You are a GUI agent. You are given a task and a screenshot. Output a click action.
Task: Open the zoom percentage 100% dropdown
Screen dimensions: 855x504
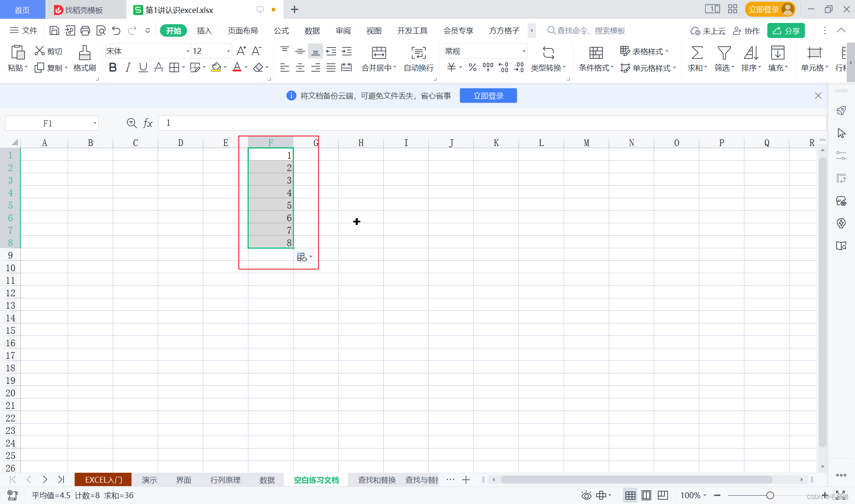tap(705, 495)
